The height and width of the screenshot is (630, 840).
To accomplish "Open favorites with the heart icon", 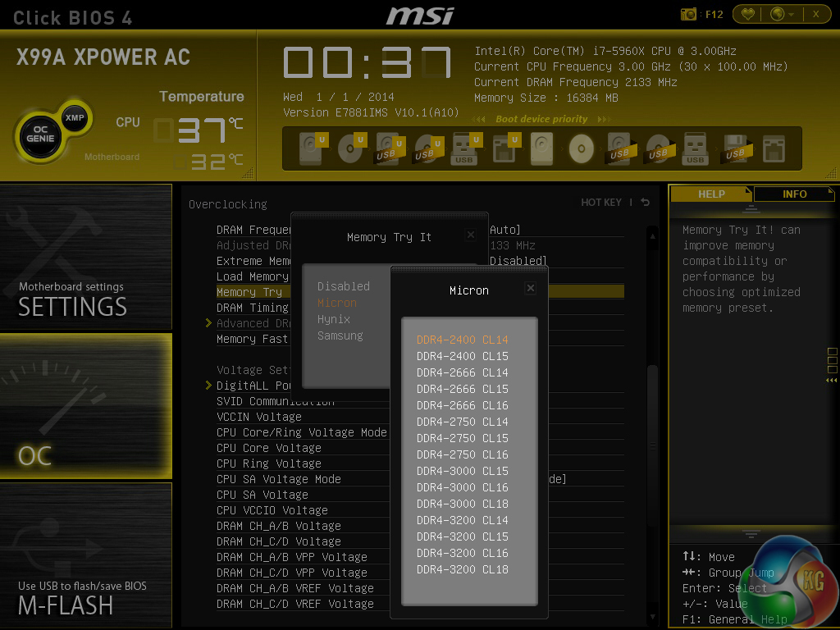I will point(748,14).
